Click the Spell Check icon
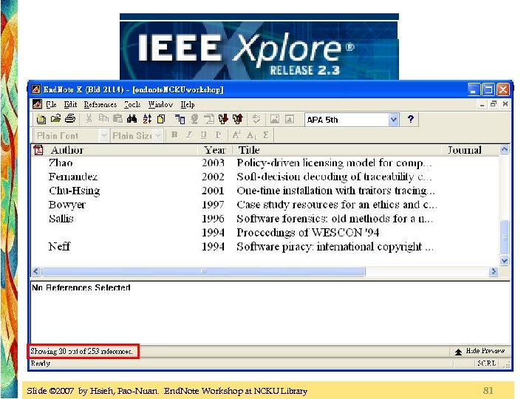Viewport: 532px width, 399px height. pos(256,119)
